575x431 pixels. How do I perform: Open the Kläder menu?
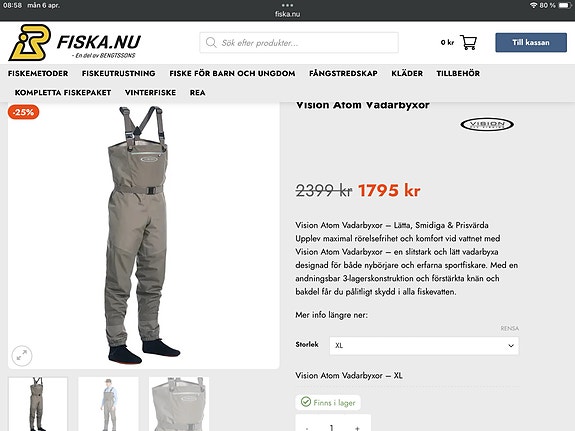(x=407, y=73)
